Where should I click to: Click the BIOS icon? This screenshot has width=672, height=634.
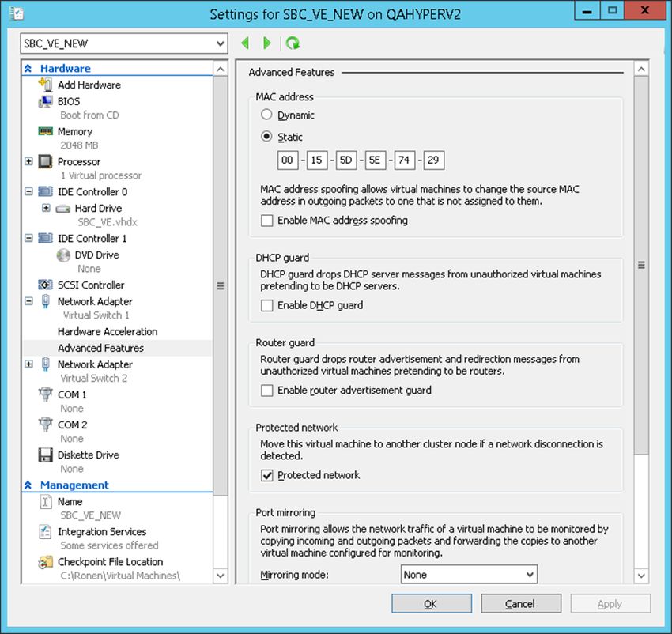[45, 101]
